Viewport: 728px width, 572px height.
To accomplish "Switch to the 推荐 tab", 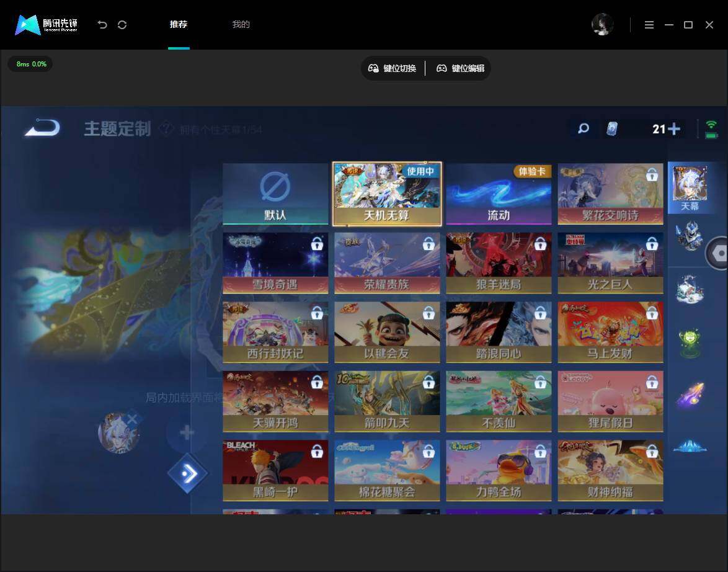I will click(x=179, y=24).
